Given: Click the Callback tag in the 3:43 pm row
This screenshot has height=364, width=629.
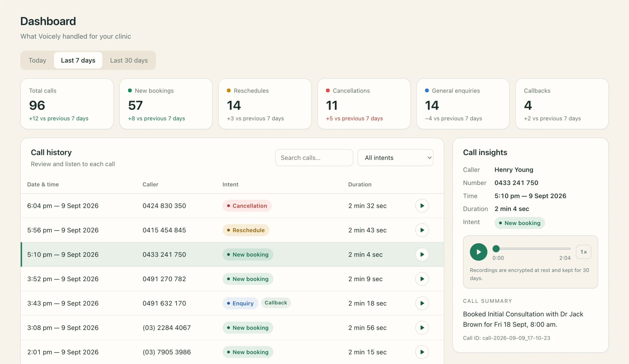Looking at the screenshot, I should [x=276, y=303].
